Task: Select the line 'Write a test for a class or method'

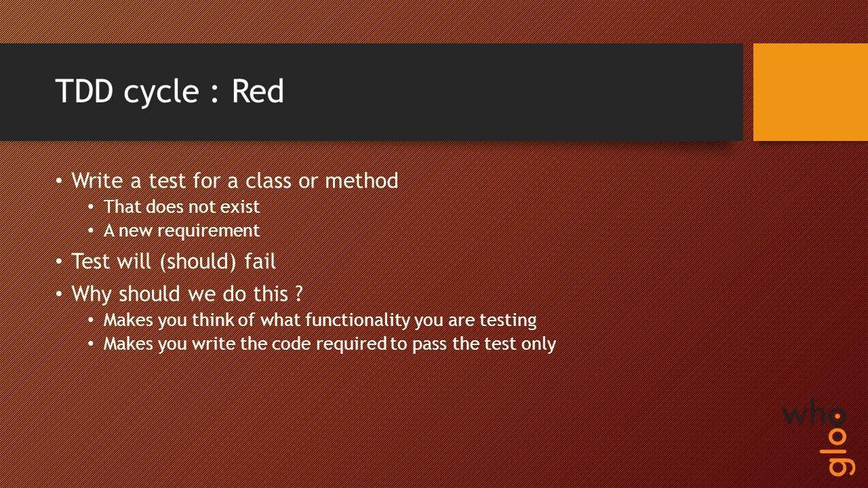Action: (235, 181)
